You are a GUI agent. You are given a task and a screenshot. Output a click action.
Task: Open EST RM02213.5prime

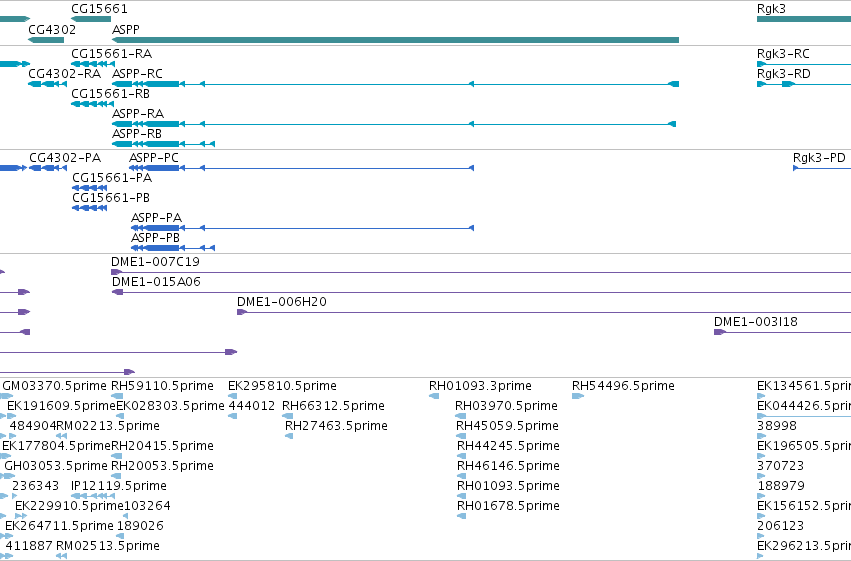(x=108, y=426)
